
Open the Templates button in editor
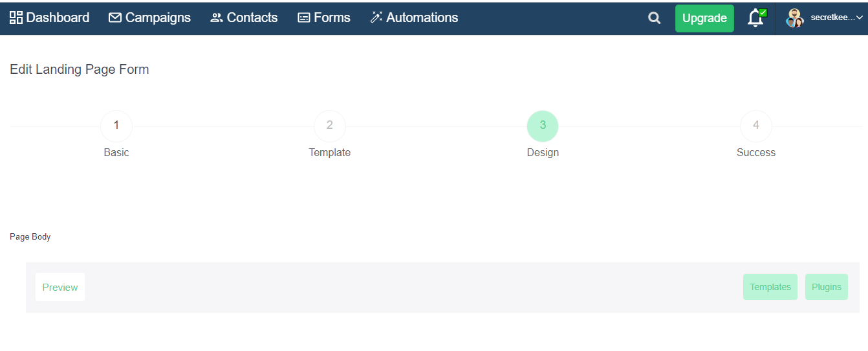tap(770, 287)
